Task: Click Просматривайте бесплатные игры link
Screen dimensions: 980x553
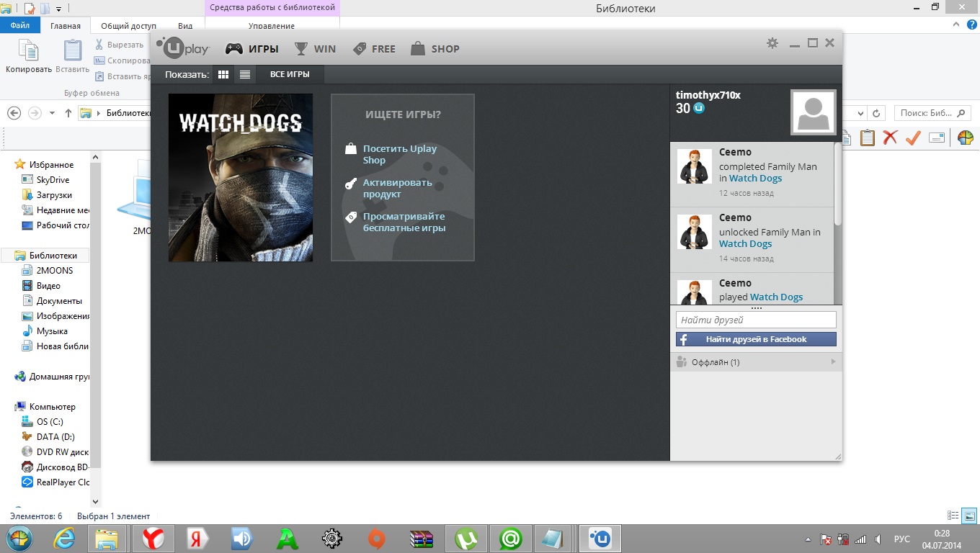Action: click(x=404, y=222)
